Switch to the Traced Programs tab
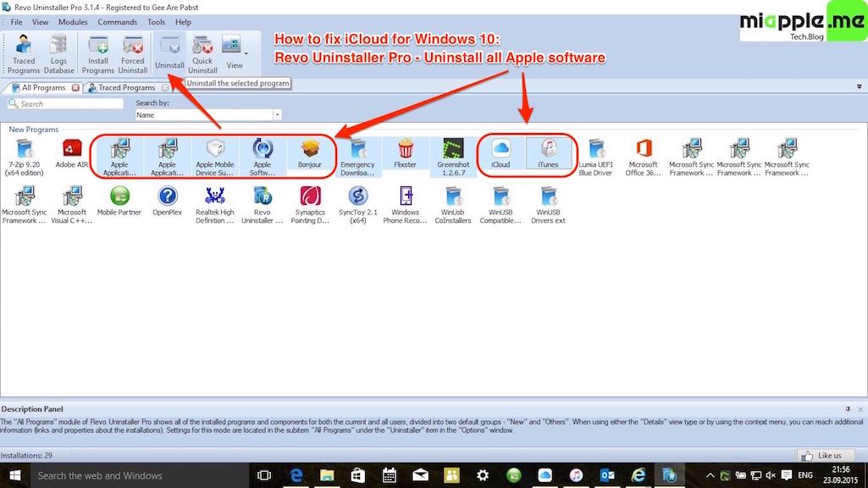 pyautogui.click(x=125, y=87)
